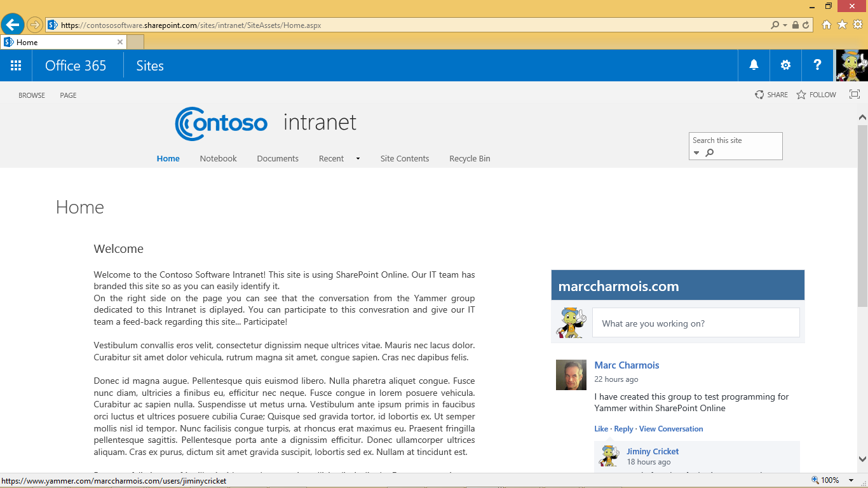Click the '18 hours ago' timestamp
The image size is (868, 488).
tap(649, 462)
